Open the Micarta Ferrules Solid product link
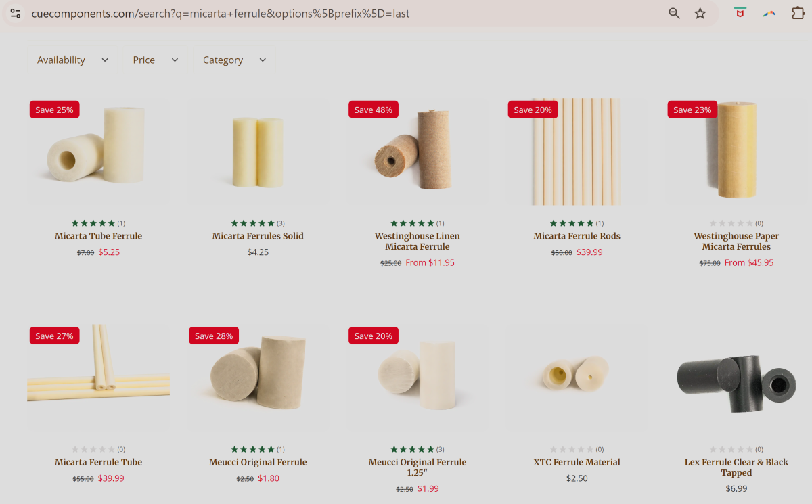The width and height of the screenshot is (812, 504). pos(258,236)
